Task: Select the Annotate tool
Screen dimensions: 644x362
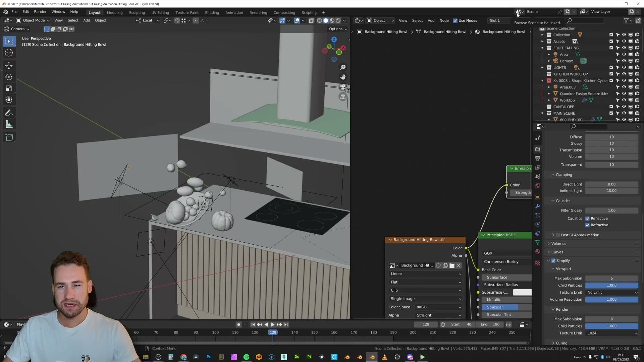Action: coord(9,113)
